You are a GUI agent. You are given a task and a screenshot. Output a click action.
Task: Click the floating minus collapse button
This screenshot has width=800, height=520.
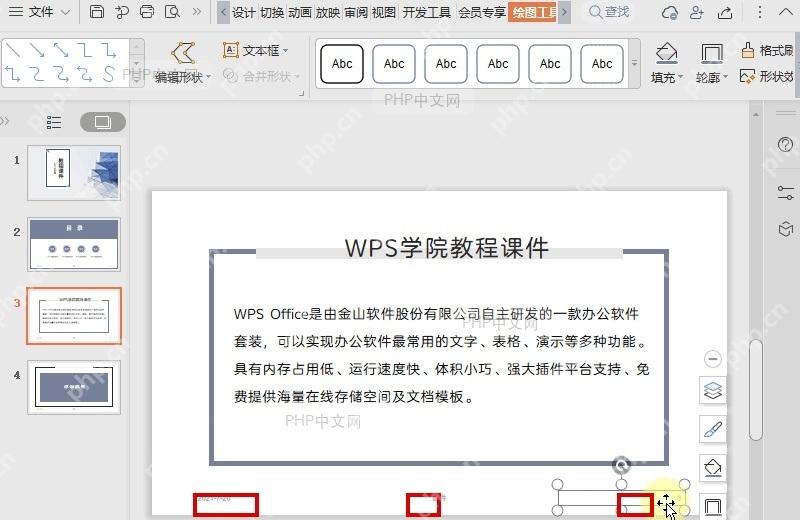tap(713, 359)
